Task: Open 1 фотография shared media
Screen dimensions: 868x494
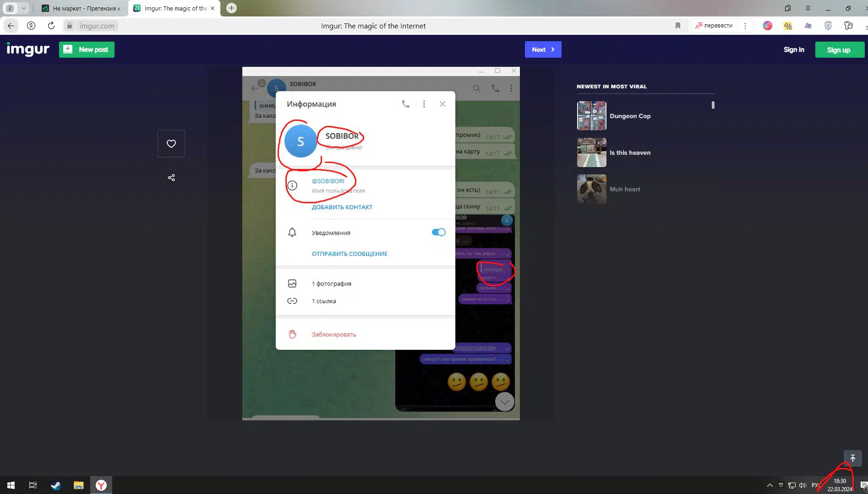Action: pyautogui.click(x=332, y=283)
